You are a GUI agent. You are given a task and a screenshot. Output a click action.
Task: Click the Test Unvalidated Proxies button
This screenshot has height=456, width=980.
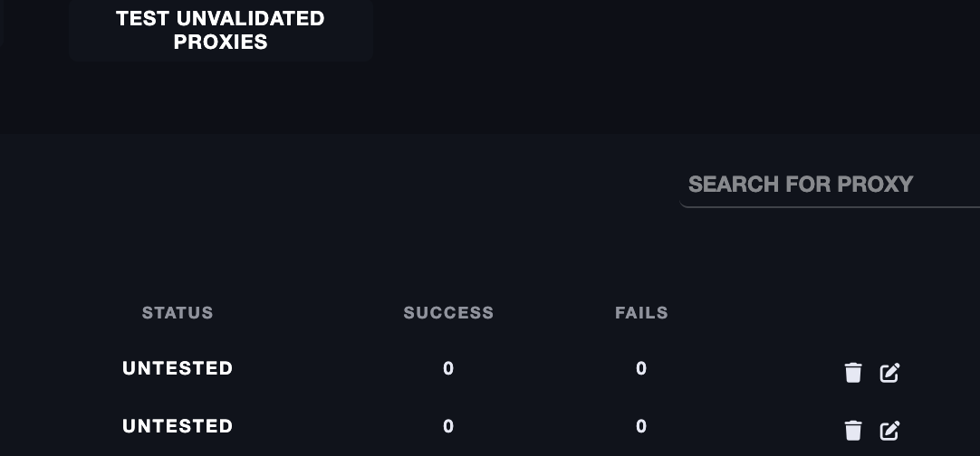(x=220, y=30)
